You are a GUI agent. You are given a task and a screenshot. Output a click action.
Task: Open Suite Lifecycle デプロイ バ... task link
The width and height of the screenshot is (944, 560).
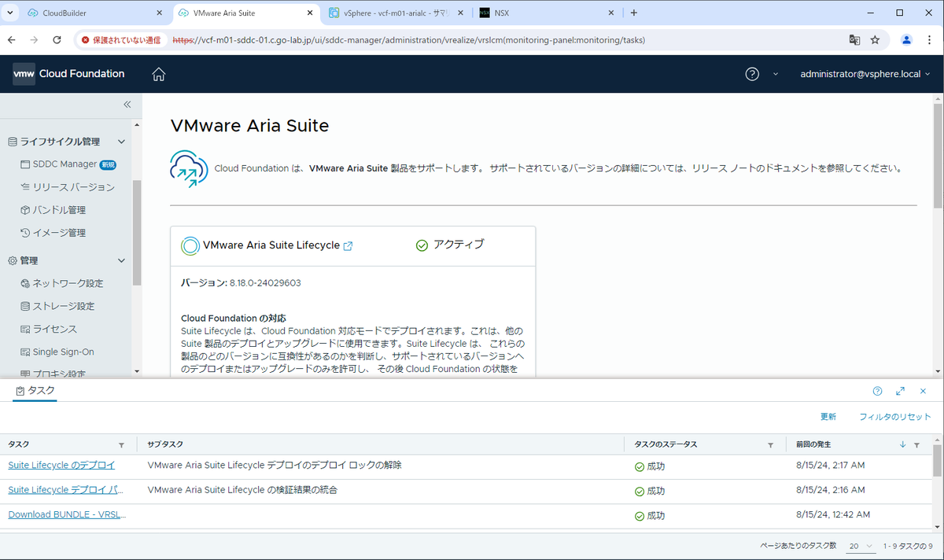point(66,490)
